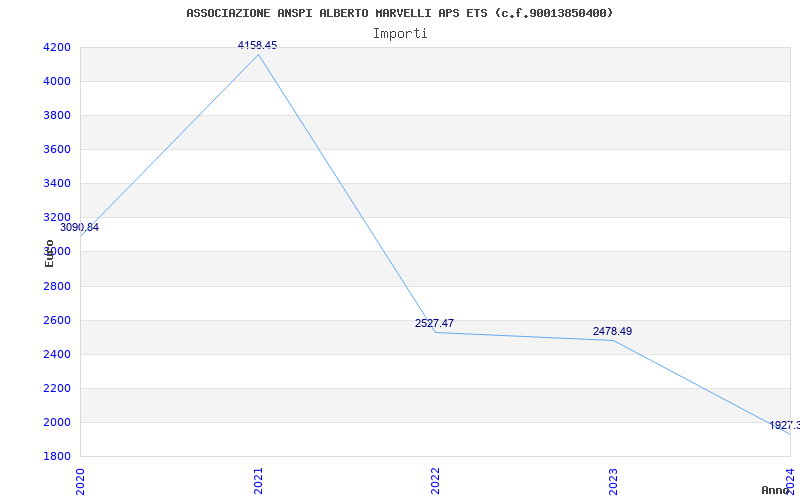This screenshot has width=800, height=500.
Task: Click the 3200 y-axis value
Action: pyautogui.click(x=57, y=217)
